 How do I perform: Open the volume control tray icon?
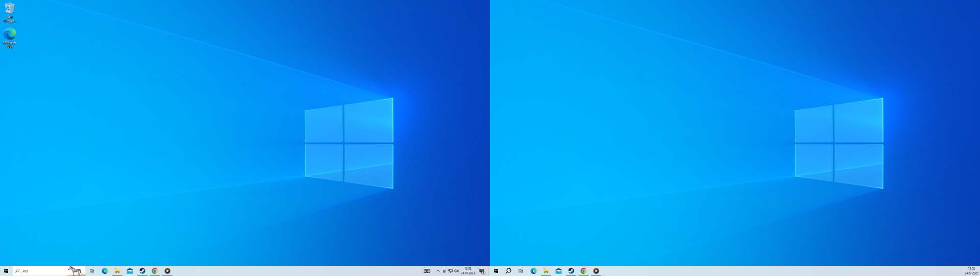click(x=456, y=271)
